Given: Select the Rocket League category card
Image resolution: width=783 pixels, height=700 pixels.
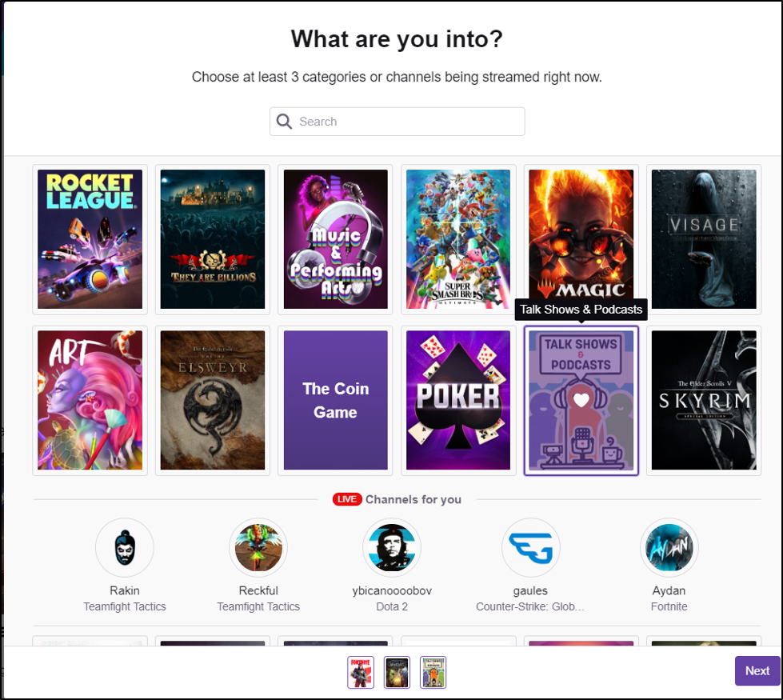Looking at the screenshot, I should [90, 239].
